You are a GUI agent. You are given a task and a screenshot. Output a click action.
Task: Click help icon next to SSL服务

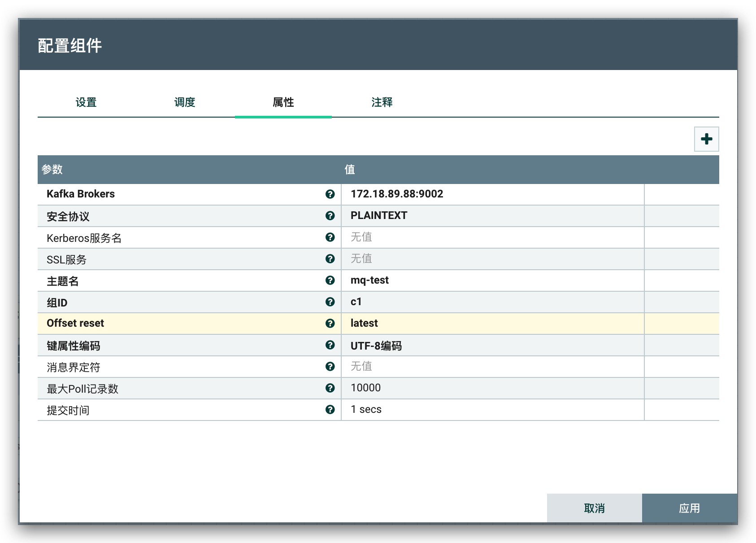click(330, 259)
